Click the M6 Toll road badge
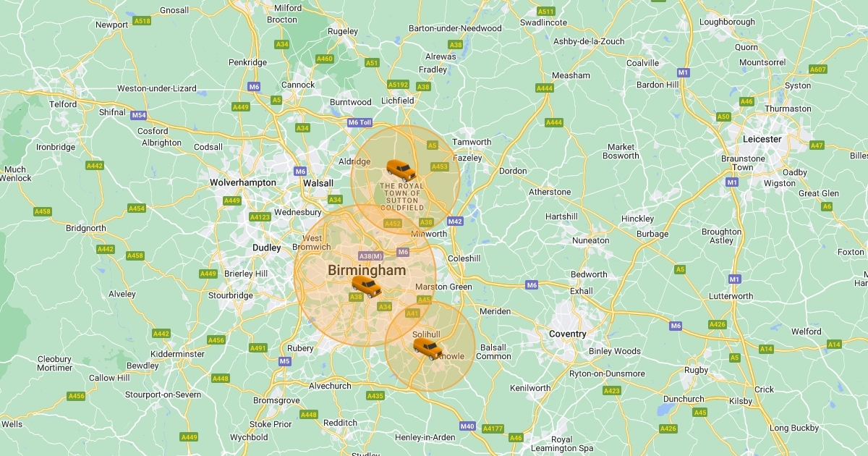 point(359,122)
